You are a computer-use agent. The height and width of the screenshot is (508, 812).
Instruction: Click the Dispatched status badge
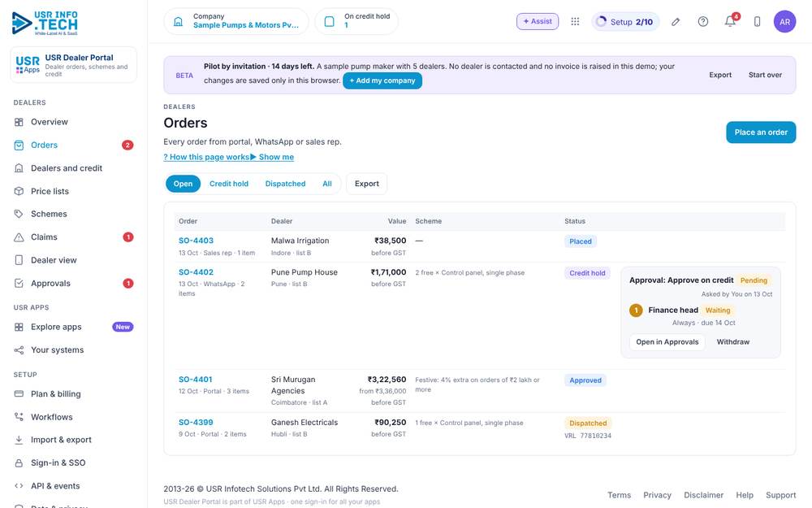[588, 423]
